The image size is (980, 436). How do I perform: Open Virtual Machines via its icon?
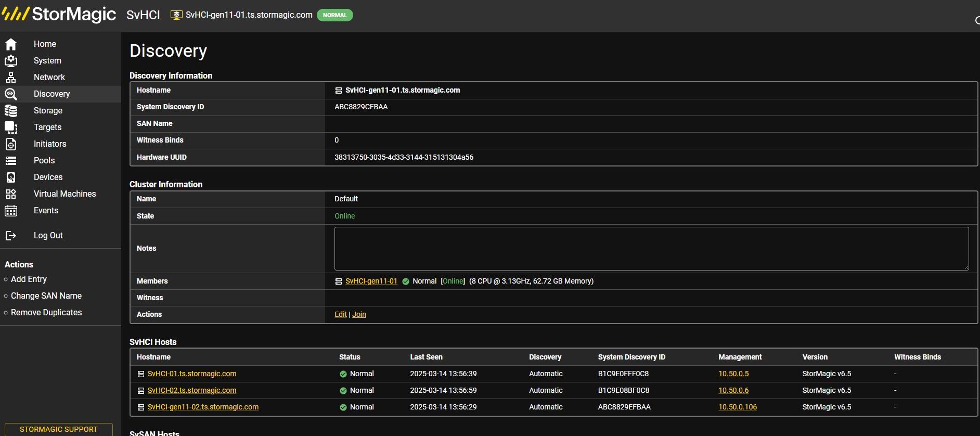(x=11, y=194)
